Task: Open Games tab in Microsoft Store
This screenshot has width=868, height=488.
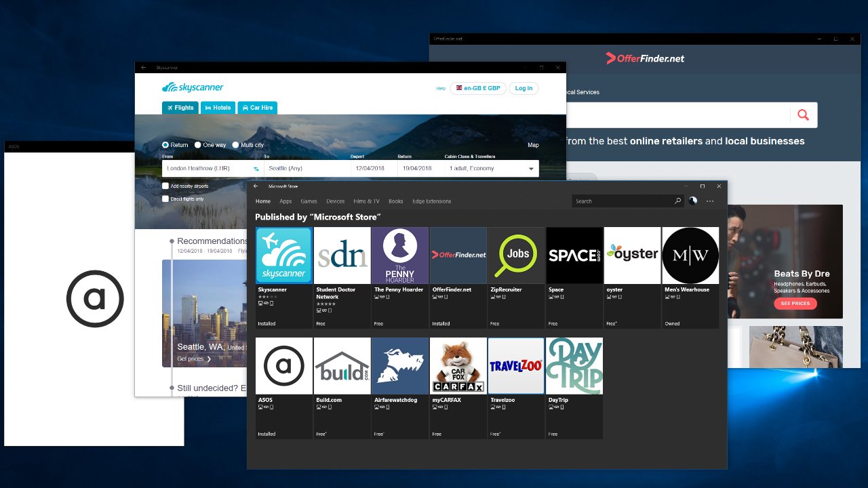Action: click(309, 201)
